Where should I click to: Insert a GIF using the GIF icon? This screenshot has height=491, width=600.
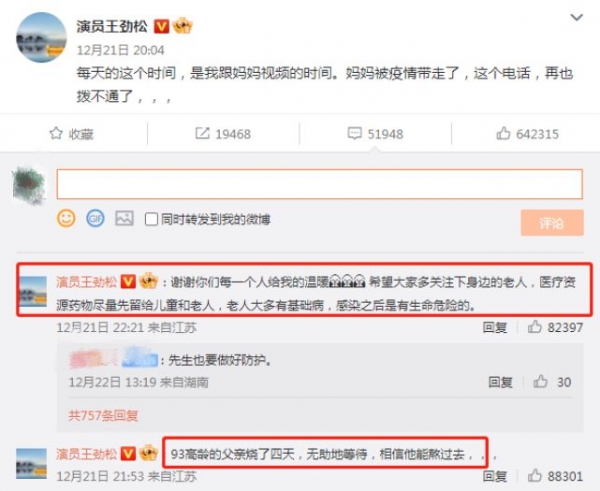(95, 219)
